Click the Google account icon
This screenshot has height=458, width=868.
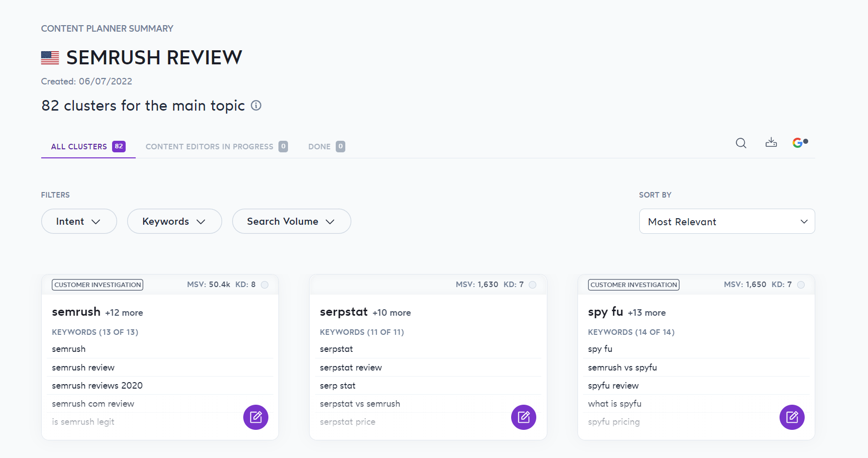(x=799, y=142)
